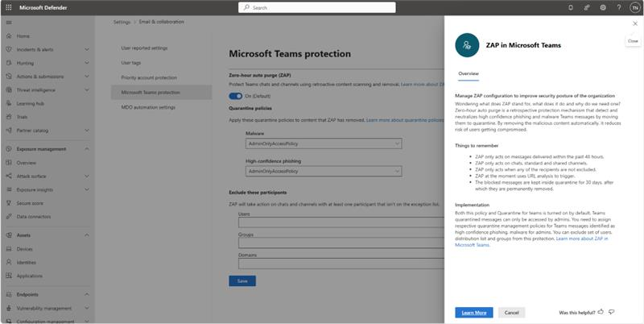Give thumbs down feedback
The width and height of the screenshot is (644, 324).
pyautogui.click(x=612, y=312)
